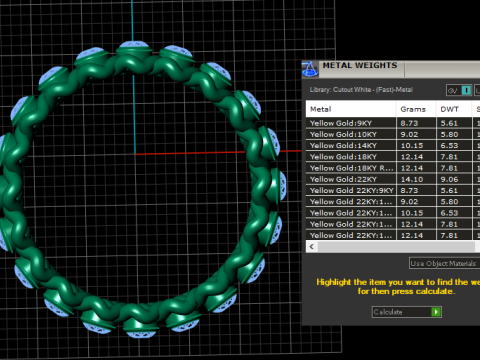Click the list's left scroll arrow
This screenshot has height=360, width=480.
pyautogui.click(x=312, y=247)
